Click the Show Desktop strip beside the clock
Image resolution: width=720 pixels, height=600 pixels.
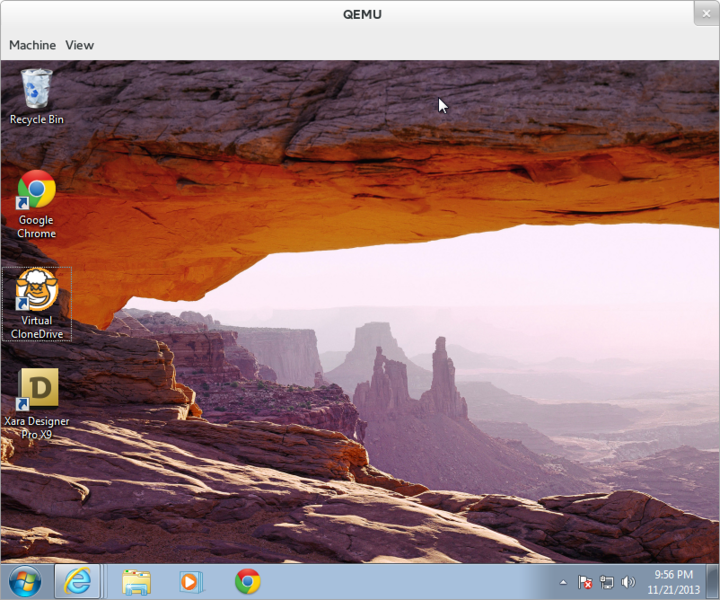(x=714, y=582)
